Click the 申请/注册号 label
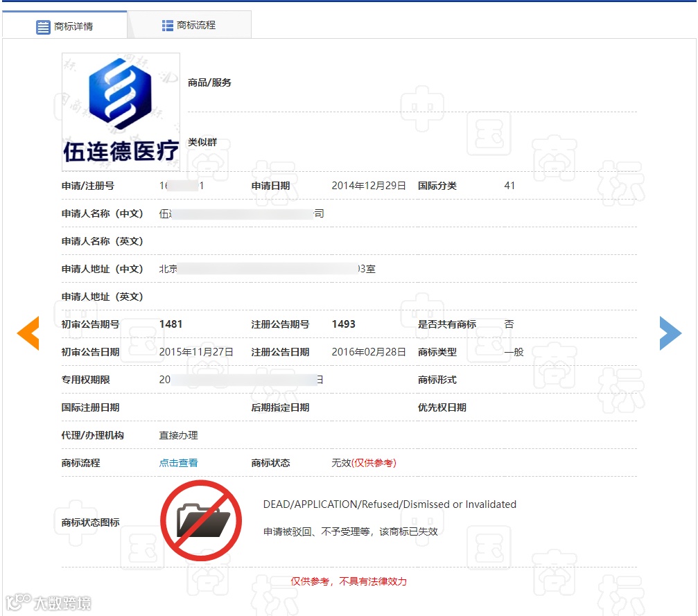 click(x=88, y=186)
